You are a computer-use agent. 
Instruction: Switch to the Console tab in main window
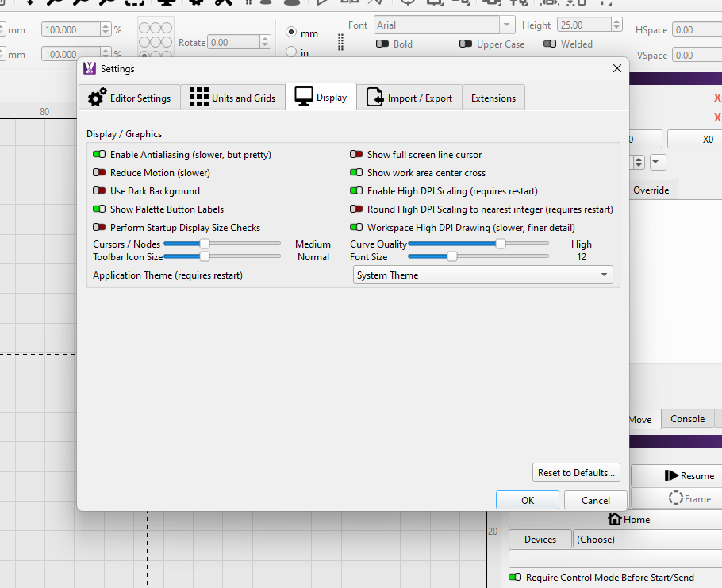tap(687, 418)
